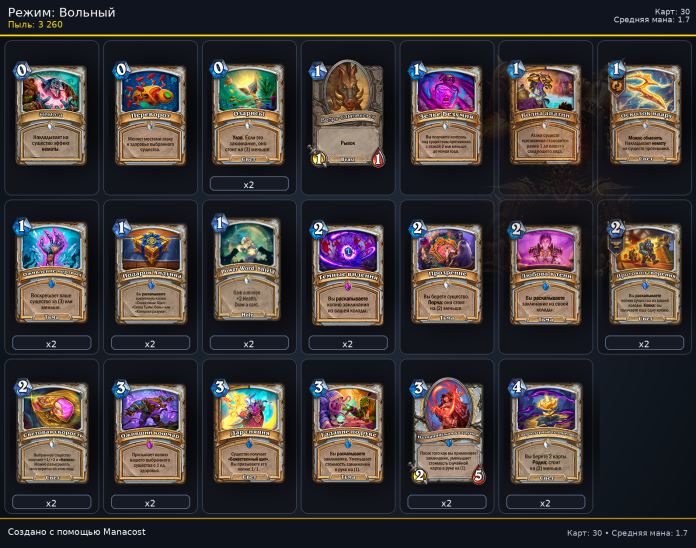Click the Дар сияния card
This screenshot has width=696, height=548.
pyautogui.click(x=249, y=431)
